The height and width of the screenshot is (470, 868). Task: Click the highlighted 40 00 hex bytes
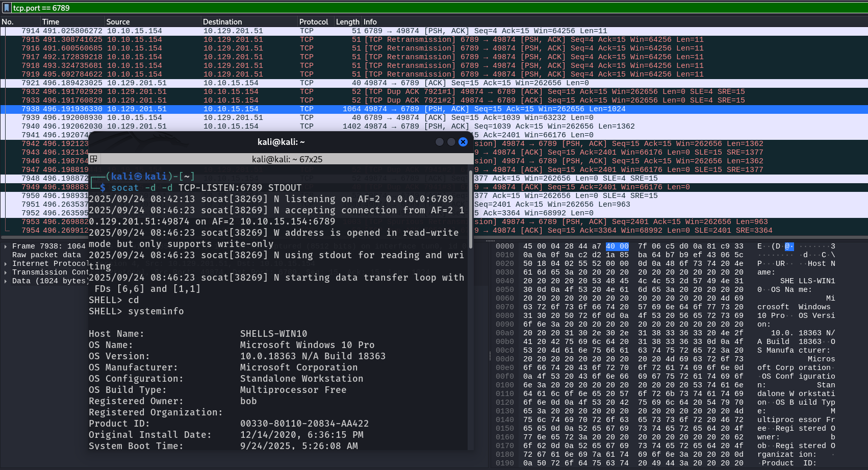(x=617, y=246)
